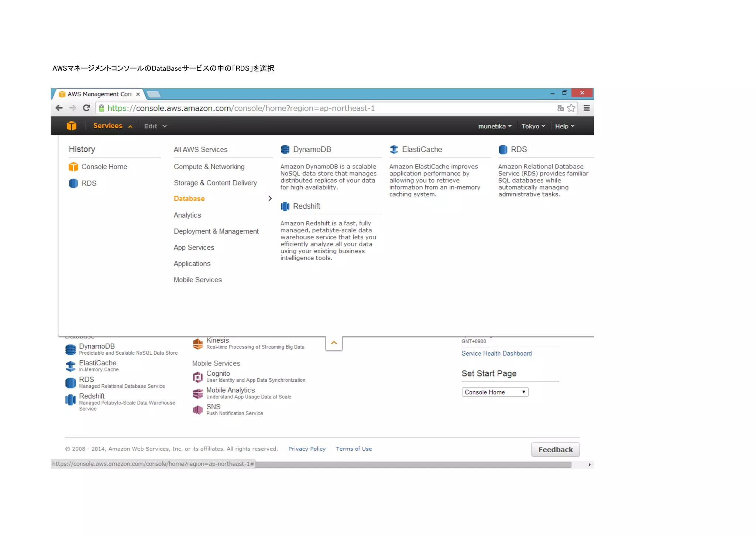
Task: Close the AWS Management Console tab
Action: pos(138,94)
